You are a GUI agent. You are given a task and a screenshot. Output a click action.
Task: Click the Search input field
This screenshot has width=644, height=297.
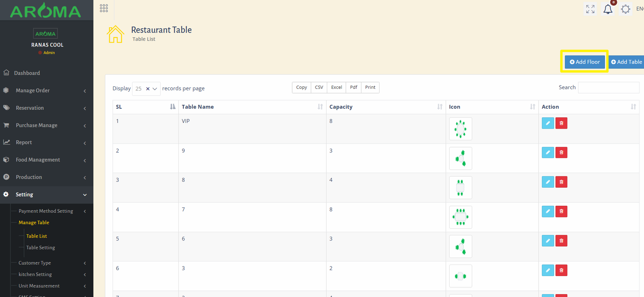(x=608, y=88)
